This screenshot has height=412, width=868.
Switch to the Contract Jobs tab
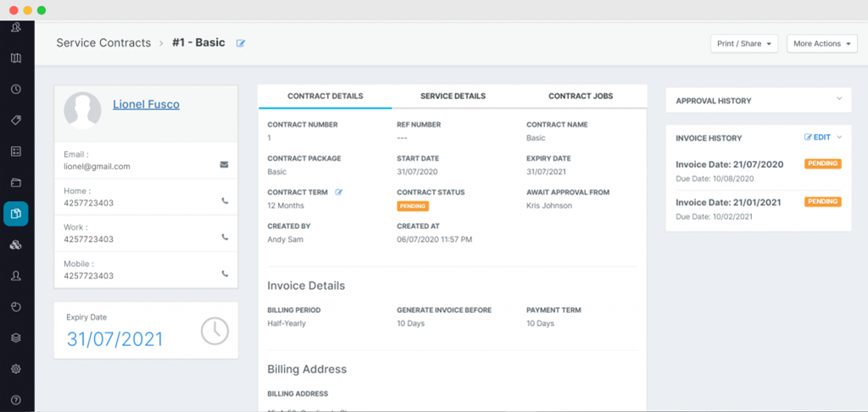coord(581,97)
